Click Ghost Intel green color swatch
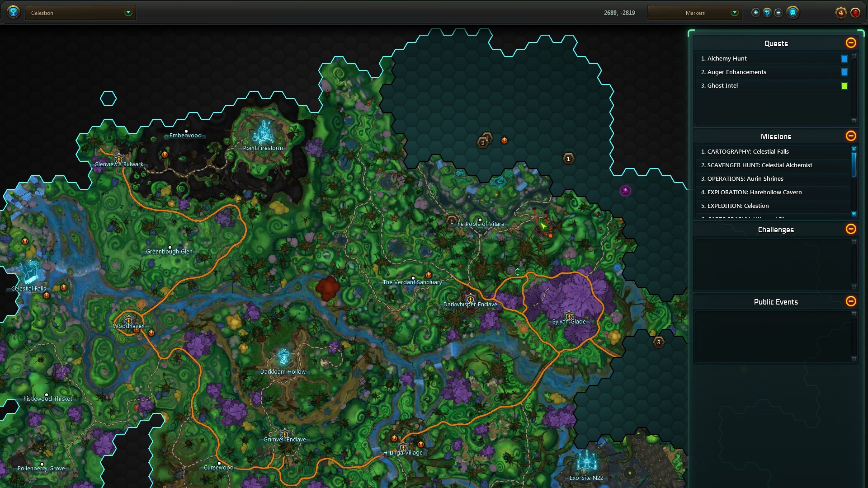Viewport: 868px width, 488px height. point(844,86)
